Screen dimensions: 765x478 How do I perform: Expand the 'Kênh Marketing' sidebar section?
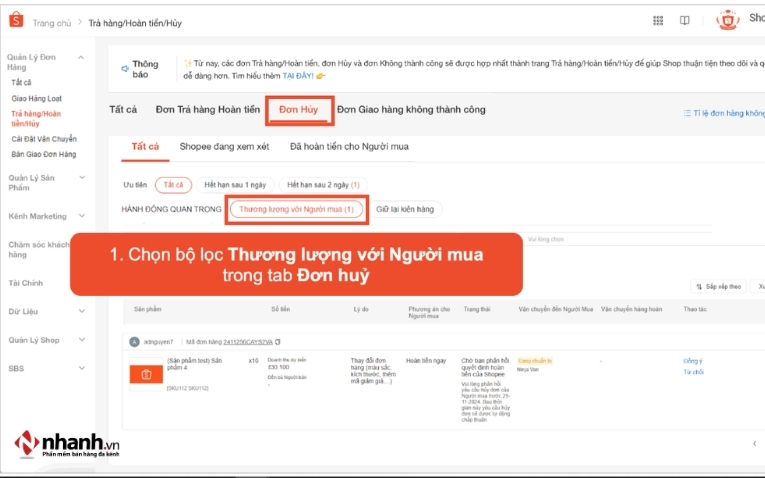[x=81, y=216]
